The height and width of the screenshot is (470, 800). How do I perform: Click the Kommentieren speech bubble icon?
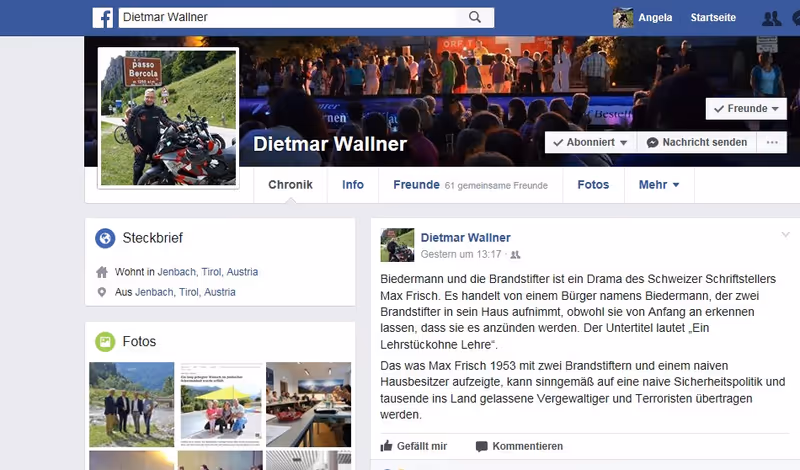click(x=481, y=447)
